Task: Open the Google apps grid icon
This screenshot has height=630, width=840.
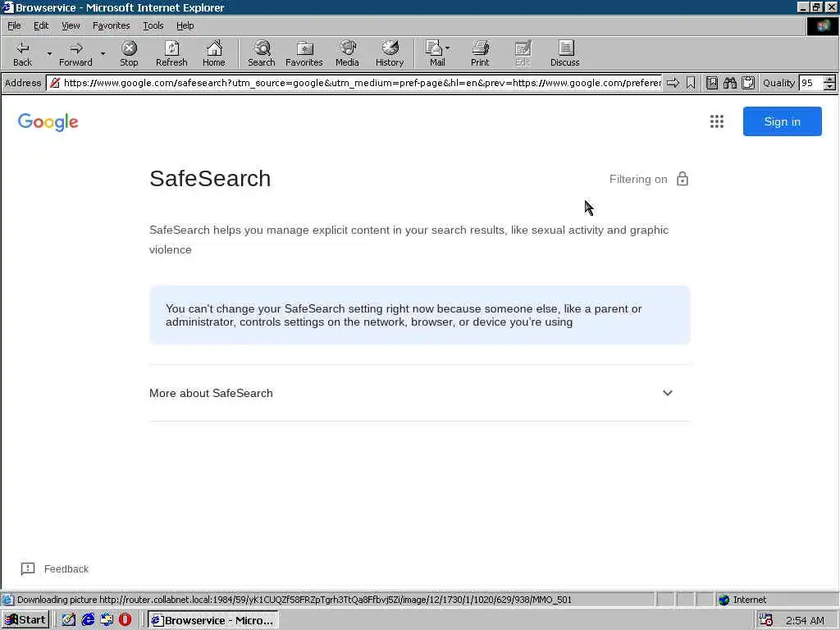Action: 717,121
